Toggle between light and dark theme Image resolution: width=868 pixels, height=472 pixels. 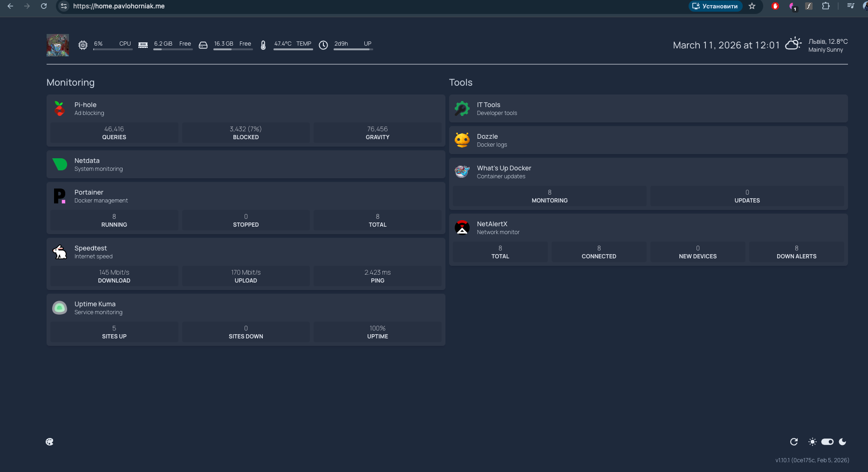[x=827, y=442]
